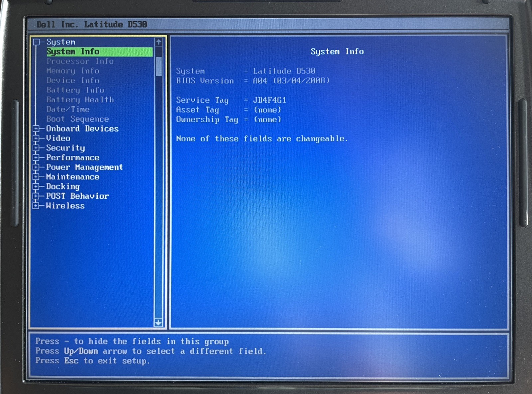Expand the Security group
The width and height of the screenshot is (532, 394).
point(36,148)
